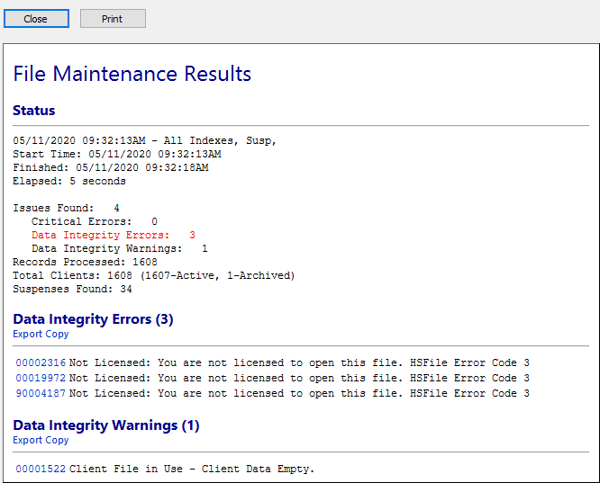Open client 00001522 warning link
Image resolution: width=600 pixels, height=483 pixels.
pos(41,469)
